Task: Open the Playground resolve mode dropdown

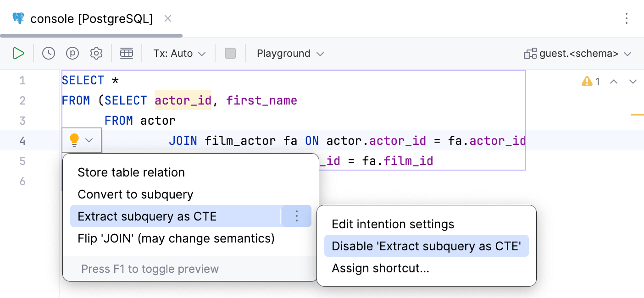Action: coord(290,54)
